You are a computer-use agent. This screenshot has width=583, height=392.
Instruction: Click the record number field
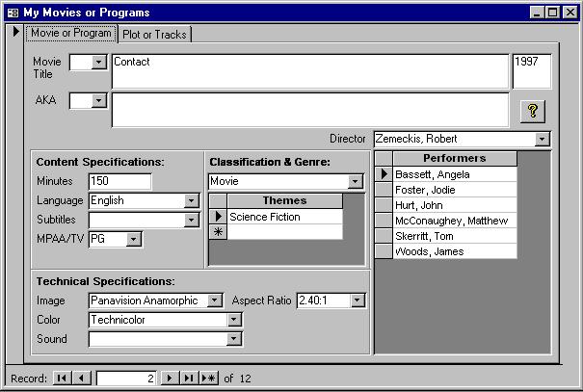(x=125, y=379)
